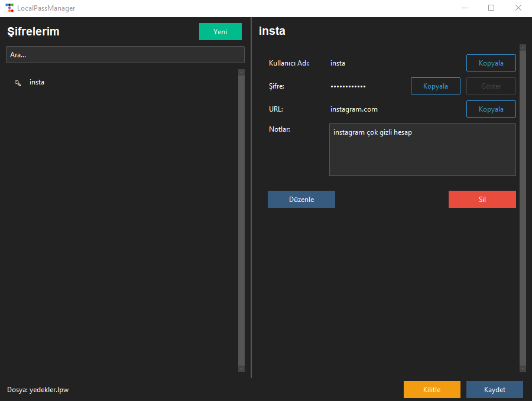The height and width of the screenshot is (401, 532).
Task: Edit the entry with Düzenle button
Action: click(301, 199)
